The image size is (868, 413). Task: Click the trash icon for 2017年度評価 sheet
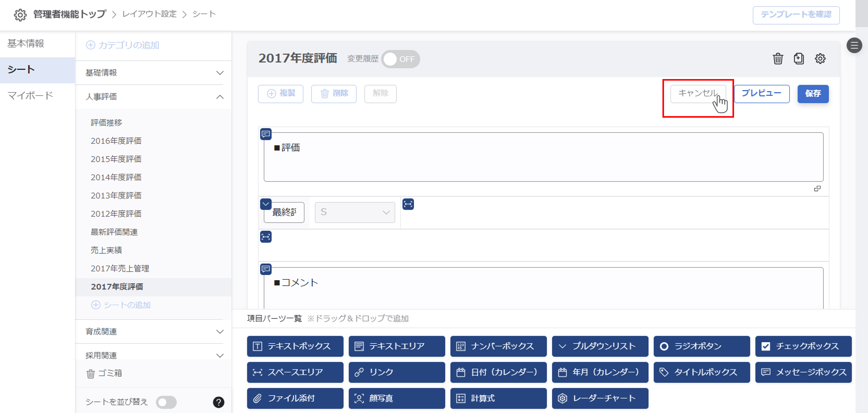778,59
